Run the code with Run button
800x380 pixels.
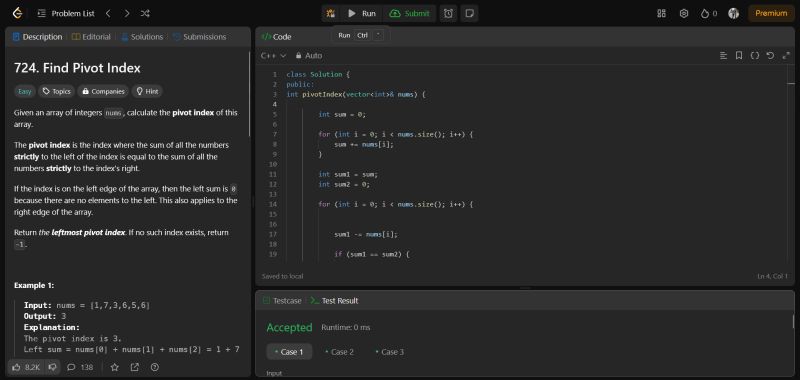(362, 14)
